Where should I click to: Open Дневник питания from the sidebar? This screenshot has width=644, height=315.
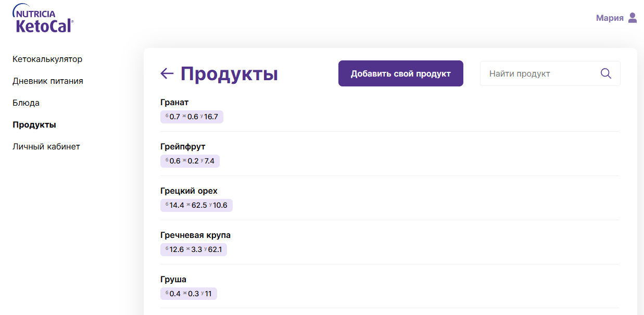(48, 81)
